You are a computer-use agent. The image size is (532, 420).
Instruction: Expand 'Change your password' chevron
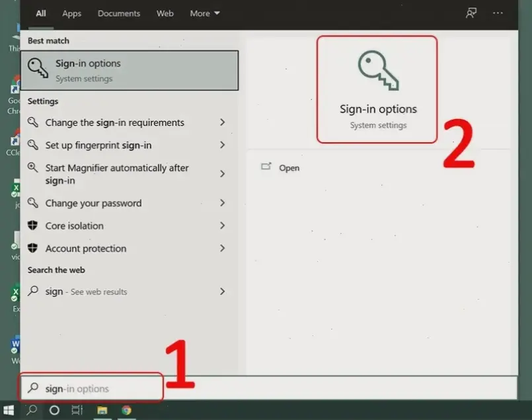[222, 203]
